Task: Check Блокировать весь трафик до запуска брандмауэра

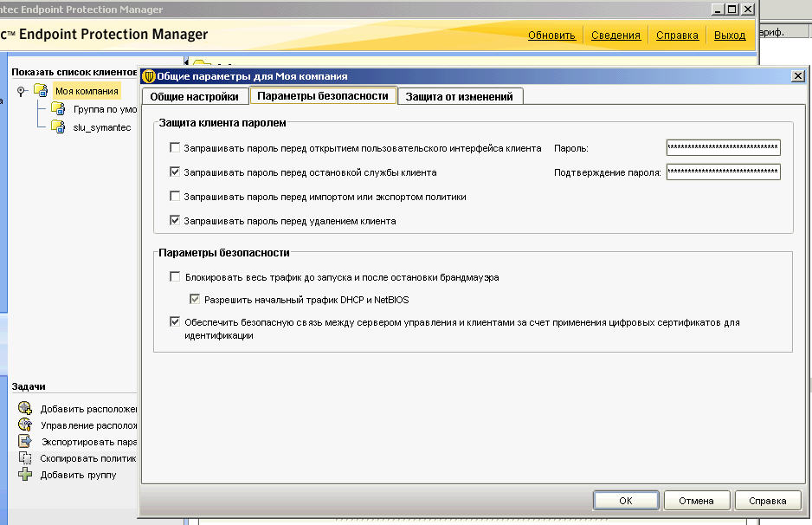Action: (175, 276)
